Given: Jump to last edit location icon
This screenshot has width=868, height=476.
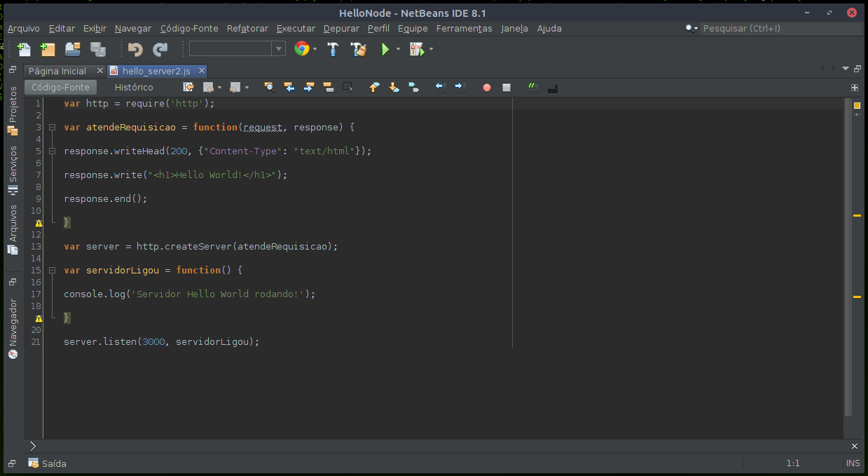Looking at the screenshot, I should pyautogui.click(x=188, y=87).
